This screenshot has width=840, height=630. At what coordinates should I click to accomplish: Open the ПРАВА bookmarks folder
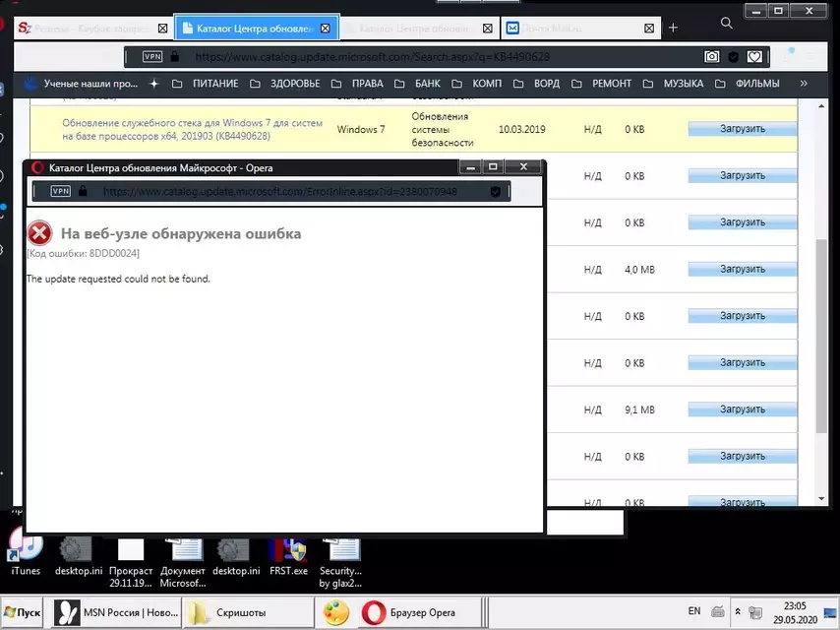coord(357,84)
